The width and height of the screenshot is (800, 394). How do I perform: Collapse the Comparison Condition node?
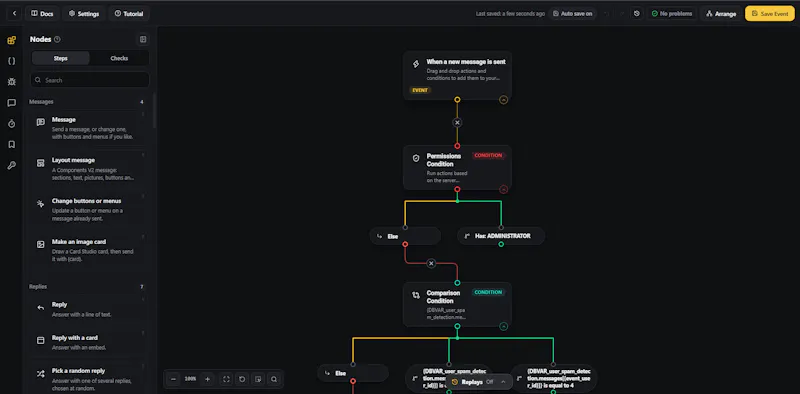tap(504, 326)
